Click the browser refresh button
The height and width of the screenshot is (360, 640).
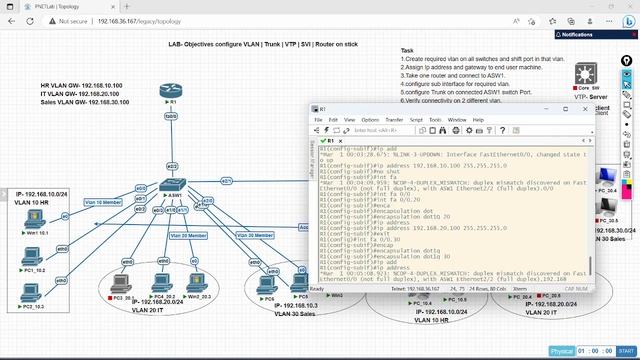pyautogui.click(x=30, y=21)
